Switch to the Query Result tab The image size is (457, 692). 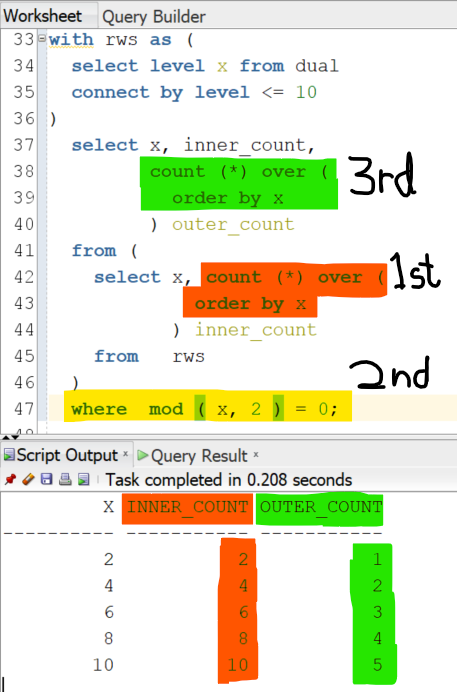pyautogui.click(x=199, y=456)
